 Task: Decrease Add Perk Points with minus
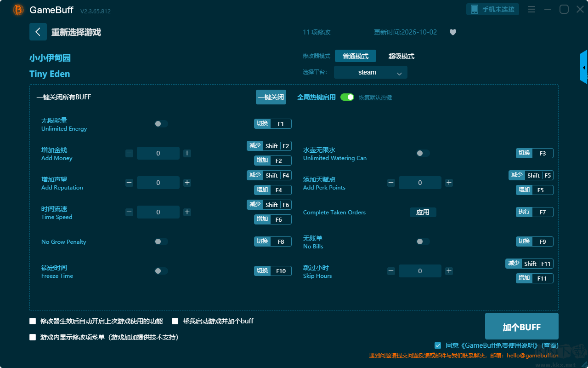391,183
